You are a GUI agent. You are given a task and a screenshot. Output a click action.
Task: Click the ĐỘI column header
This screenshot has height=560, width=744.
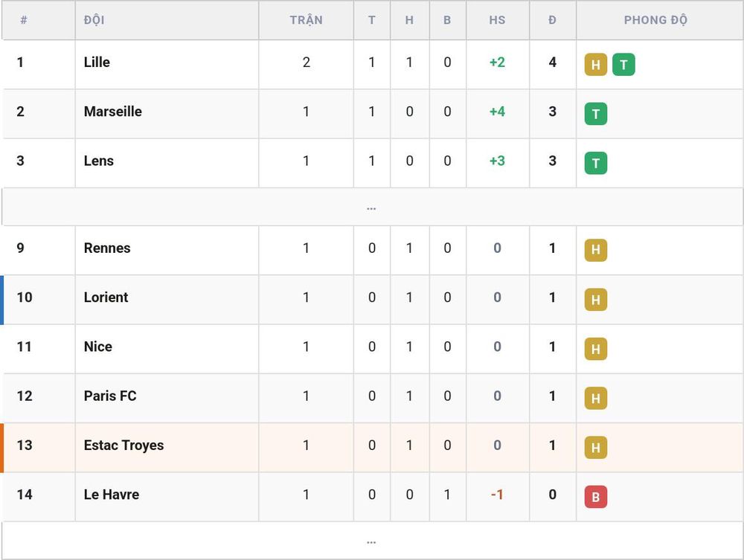[x=94, y=20]
